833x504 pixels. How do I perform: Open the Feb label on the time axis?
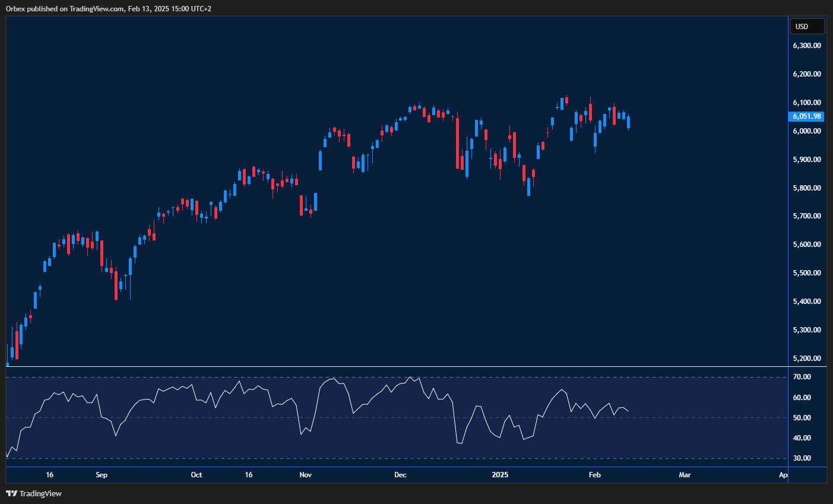click(x=596, y=475)
